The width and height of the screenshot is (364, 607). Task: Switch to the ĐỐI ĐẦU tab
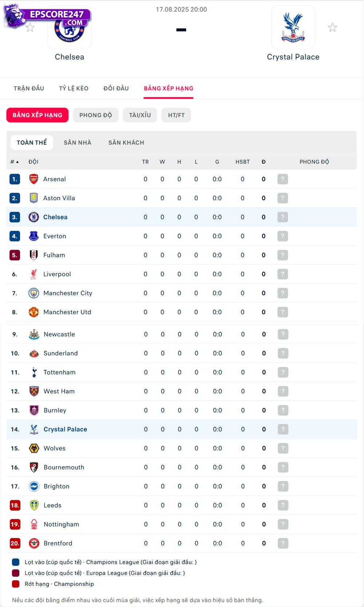(x=116, y=88)
